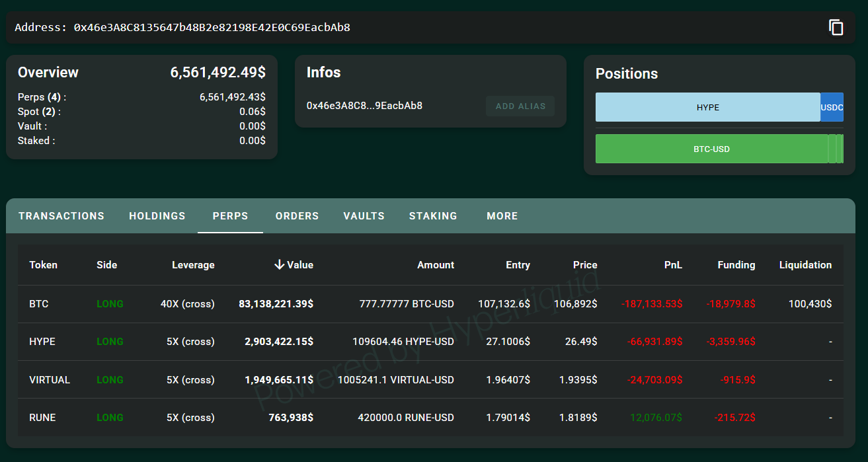Click VIRTUAL value 1,949,665.11$
This screenshot has height=462, width=868.
tap(279, 380)
